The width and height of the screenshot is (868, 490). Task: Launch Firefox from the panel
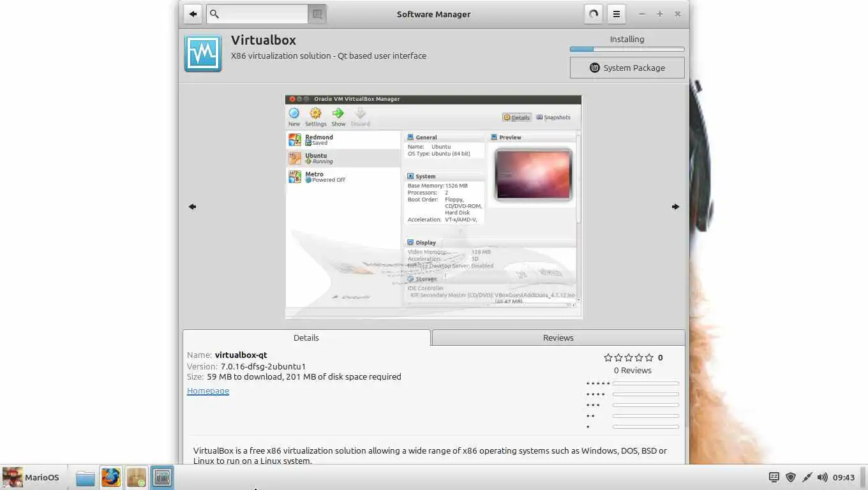tap(111, 477)
